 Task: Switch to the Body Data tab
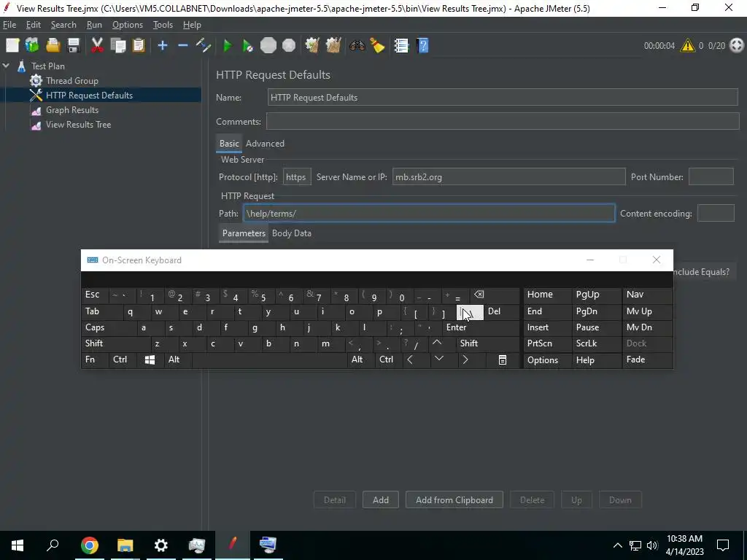pyautogui.click(x=292, y=233)
